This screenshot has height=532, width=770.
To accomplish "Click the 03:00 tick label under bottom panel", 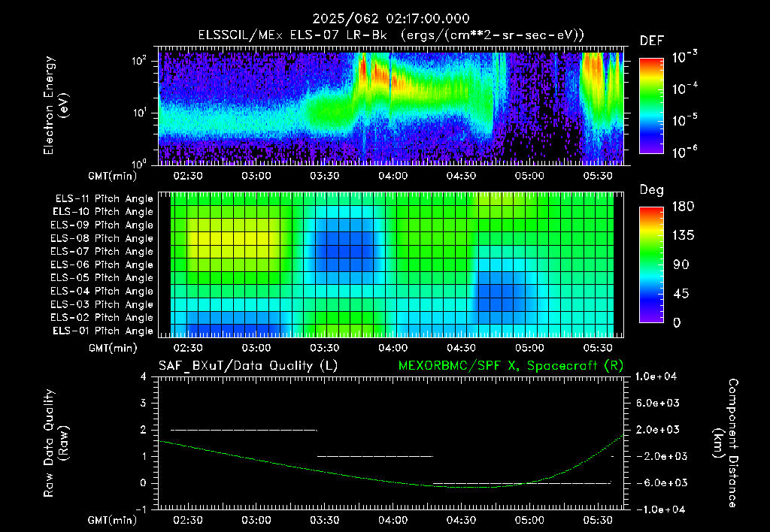I will click(x=256, y=520).
